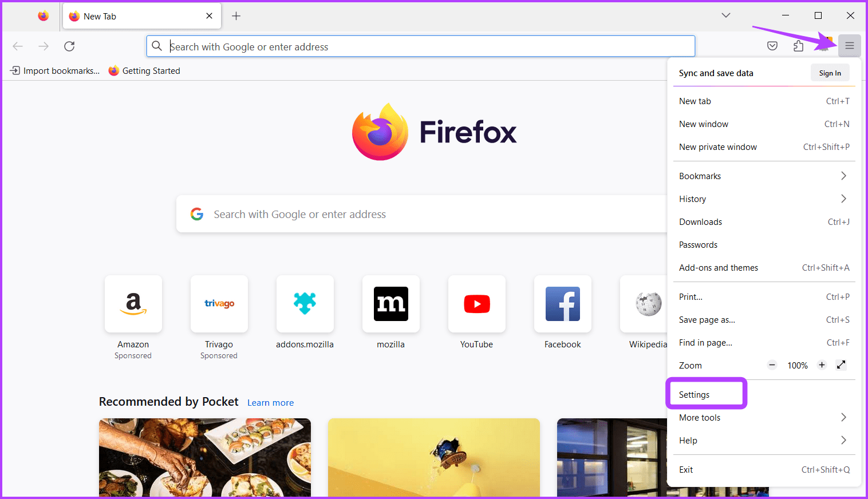This screenshot has width=868, height=499.
Task: Click Import bookmarks in bookmarks toolbar
Action: 55,71
